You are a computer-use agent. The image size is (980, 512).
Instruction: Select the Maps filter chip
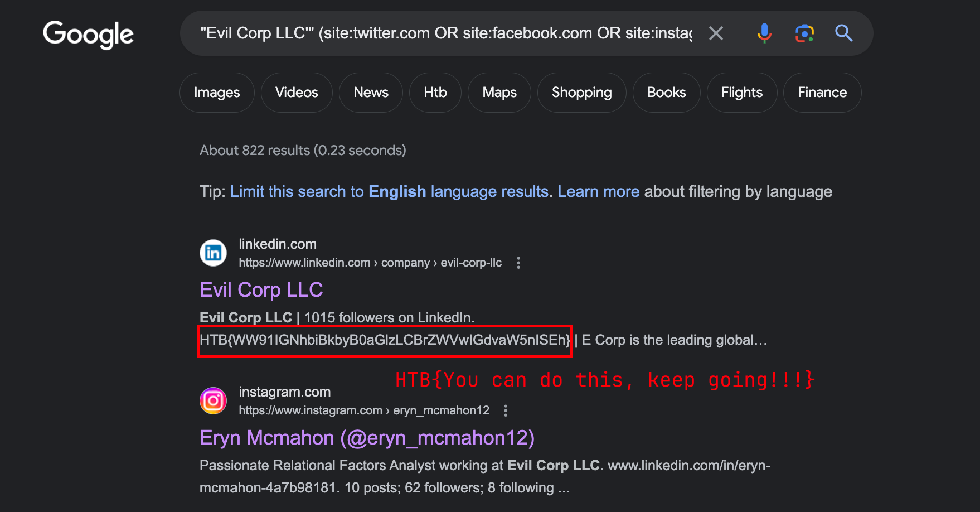[499, 93]
